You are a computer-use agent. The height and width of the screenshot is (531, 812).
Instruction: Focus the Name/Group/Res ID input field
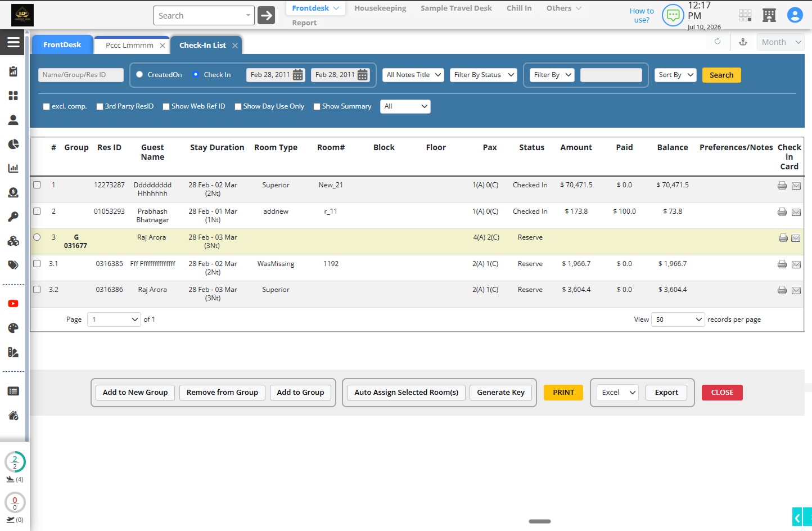click(81, 75)
